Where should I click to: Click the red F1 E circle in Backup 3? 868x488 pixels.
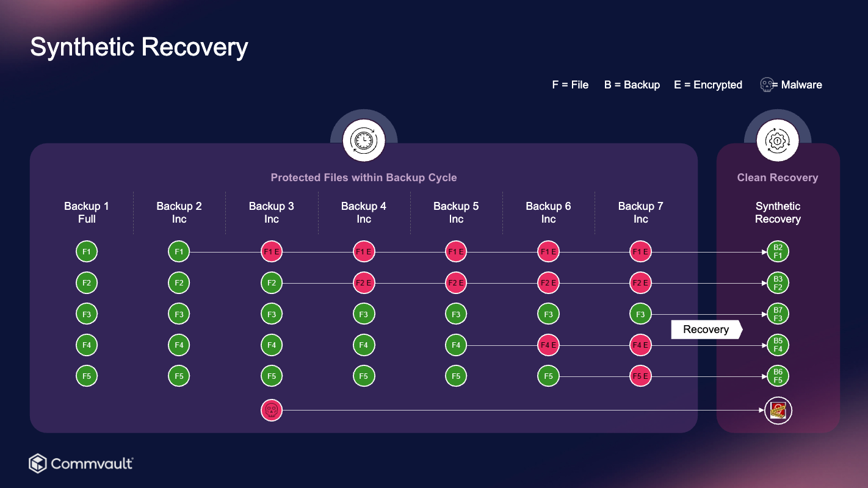pyautogui.click(x=272, y=251)
